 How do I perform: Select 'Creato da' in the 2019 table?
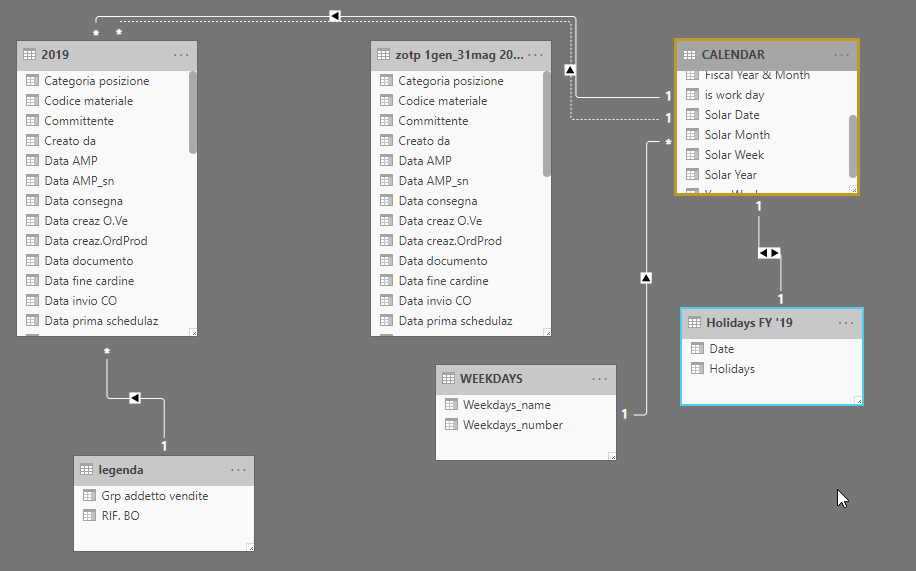click(70, 141)
